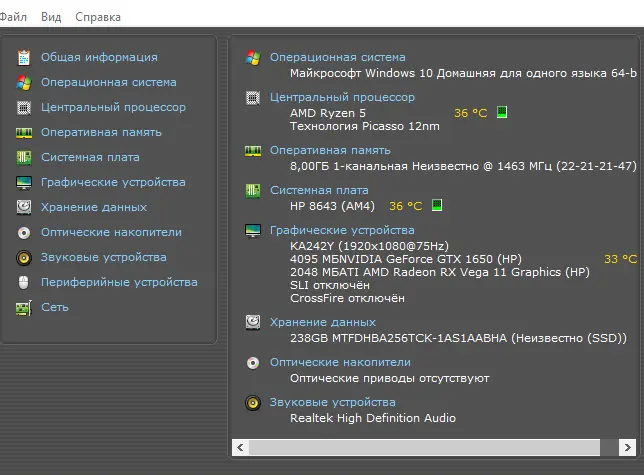Click the optical disc icon in sidebar

[24, 233]
